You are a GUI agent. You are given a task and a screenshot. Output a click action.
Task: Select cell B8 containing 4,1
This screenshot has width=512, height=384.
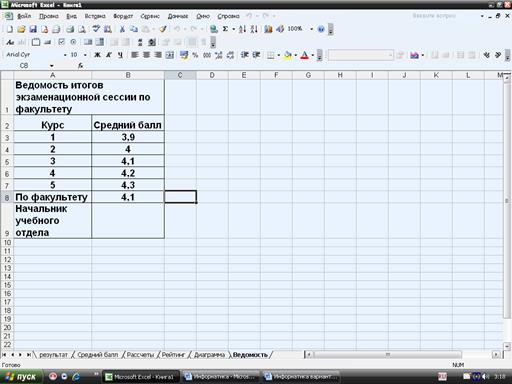pyautogui.click(x=128, y=197)
